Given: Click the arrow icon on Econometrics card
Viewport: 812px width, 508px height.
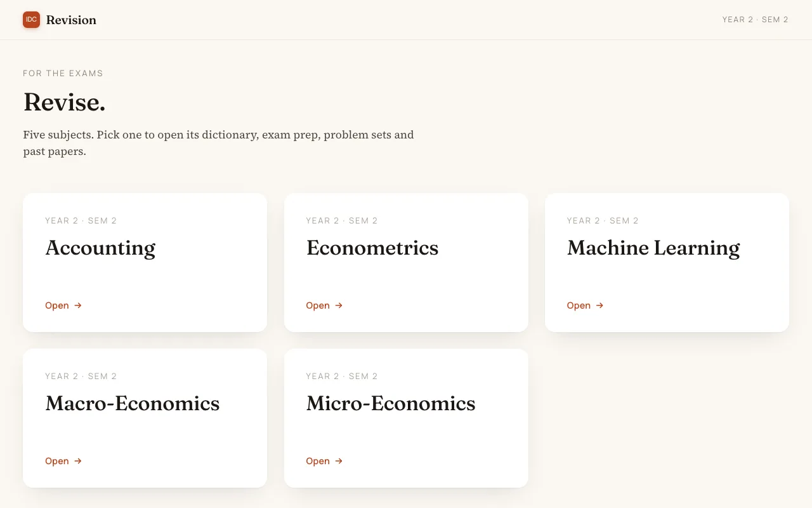Looking at the screenshot, I should pyautogui.click(x=339, y=305).
